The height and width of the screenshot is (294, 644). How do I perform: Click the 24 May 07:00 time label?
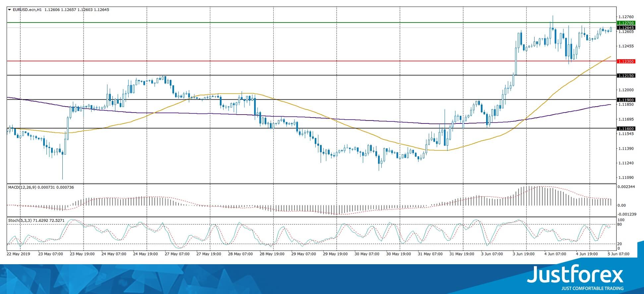click(114, 254)
